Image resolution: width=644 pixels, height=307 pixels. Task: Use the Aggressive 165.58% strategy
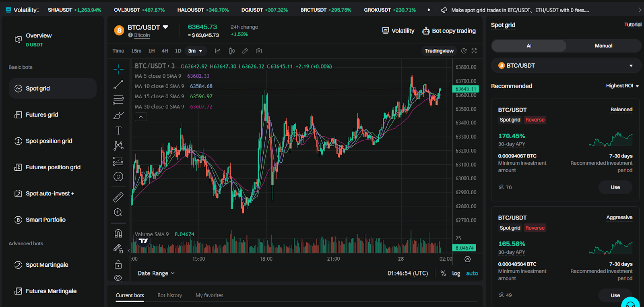tap(615, 295)
